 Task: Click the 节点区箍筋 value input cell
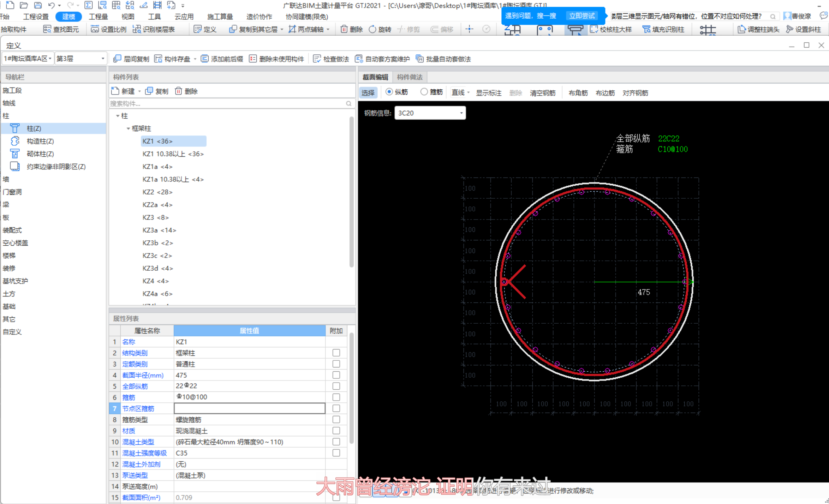click(250, 408)
